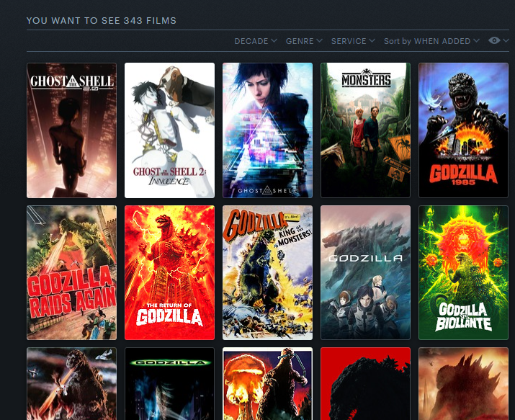Click 'YOU WANT TO SEE 343 FILMS' heading
The height and width of the screenshot is (420, 515).
pyautogui.click(x=101, y=21)
